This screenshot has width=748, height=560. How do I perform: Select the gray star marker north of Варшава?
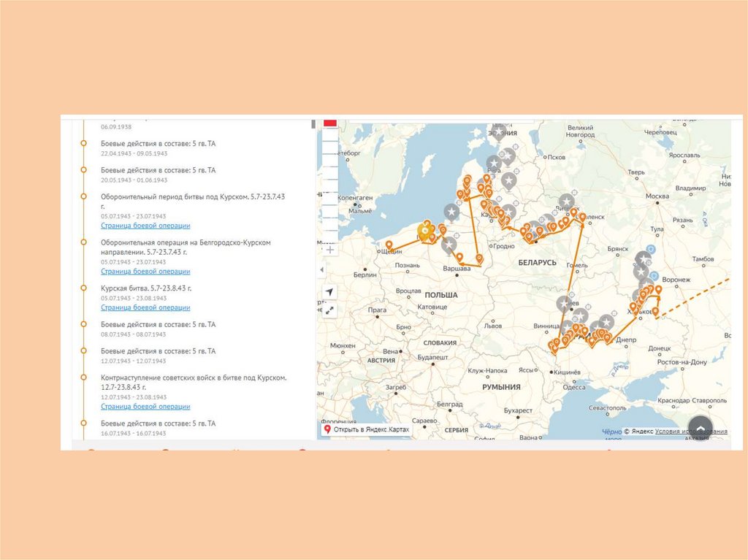(x=449, y=245)
